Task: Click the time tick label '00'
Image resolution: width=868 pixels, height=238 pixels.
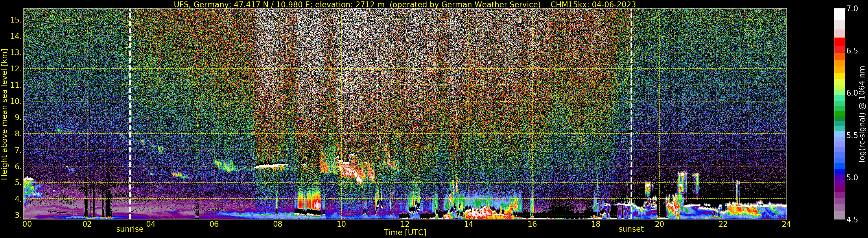Action: click(27, 224)
